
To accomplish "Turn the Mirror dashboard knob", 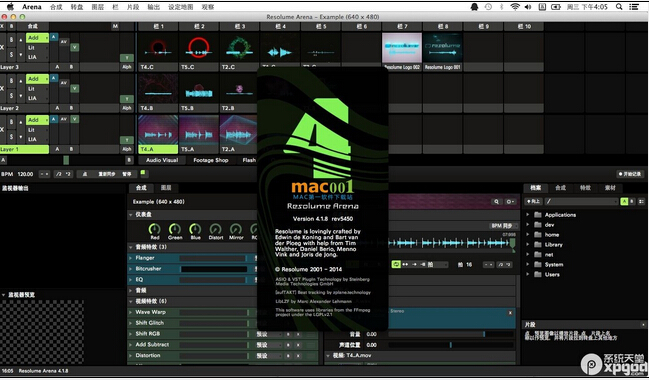I will pyautogui.click(x=236, y=228).
